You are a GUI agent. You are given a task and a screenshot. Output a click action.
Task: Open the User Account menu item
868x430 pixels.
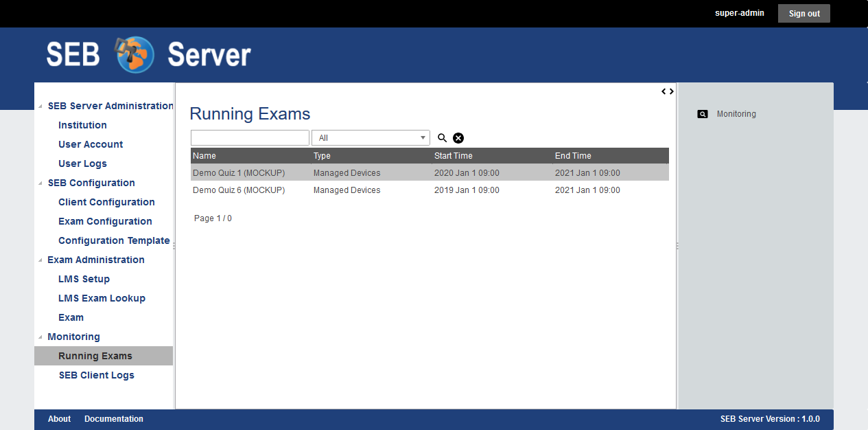[91, 144]
